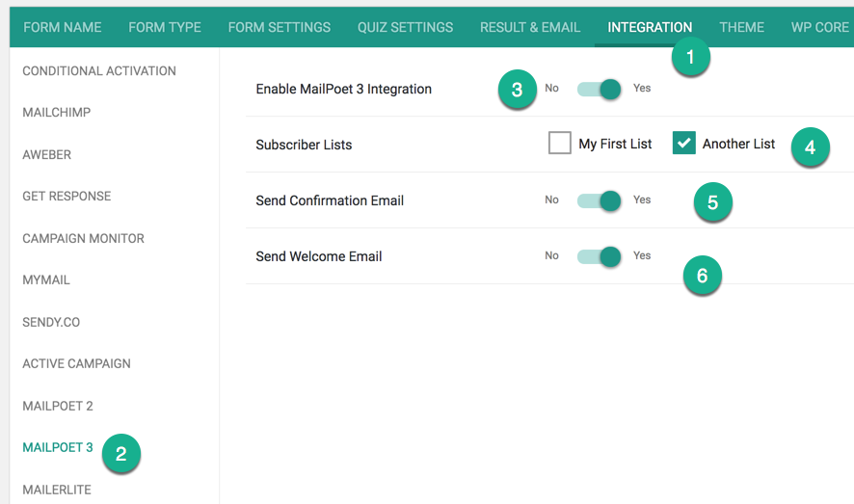Click the number 6 circle marker
854x504 pixels.
(703, 276)
